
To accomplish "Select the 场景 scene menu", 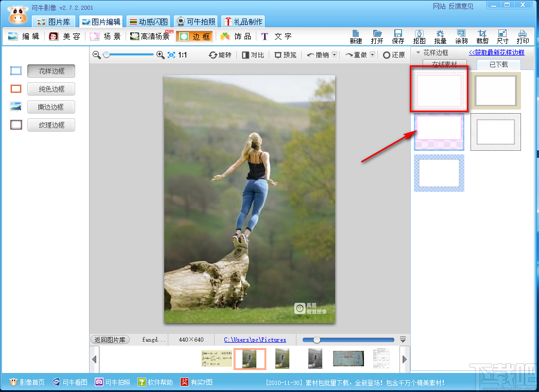I will tap(105, 37).
